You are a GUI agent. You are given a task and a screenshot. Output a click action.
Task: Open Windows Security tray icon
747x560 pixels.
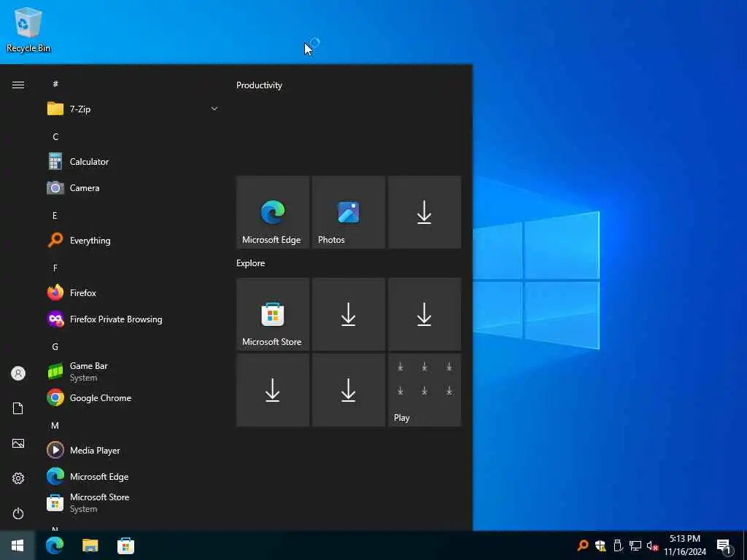coord(600,545)
